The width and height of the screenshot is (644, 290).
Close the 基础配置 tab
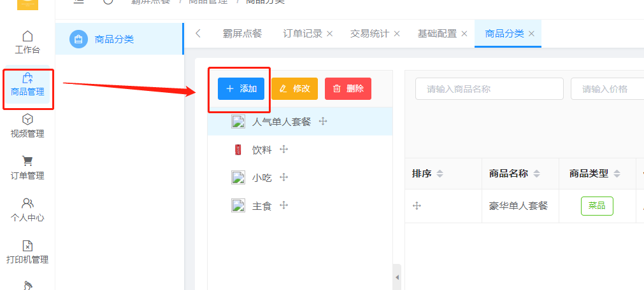(464, 34)
